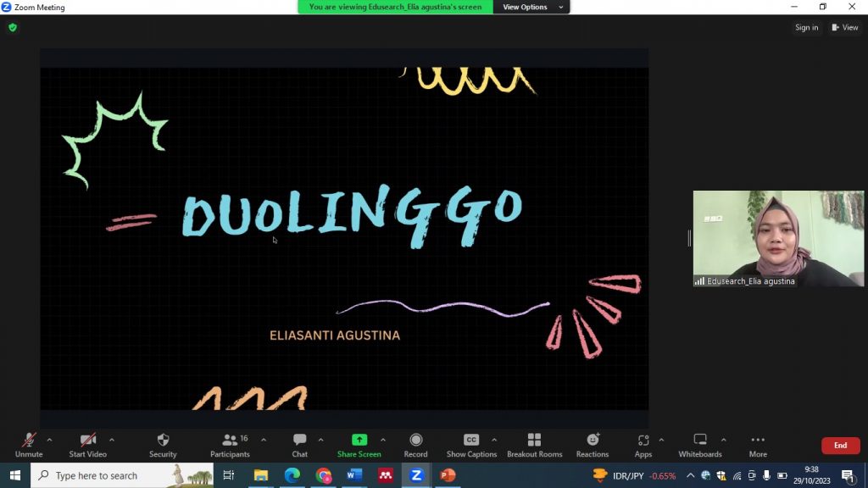Open the Security shield icon
The image size is (868, 488).
(x=163, y=441)
